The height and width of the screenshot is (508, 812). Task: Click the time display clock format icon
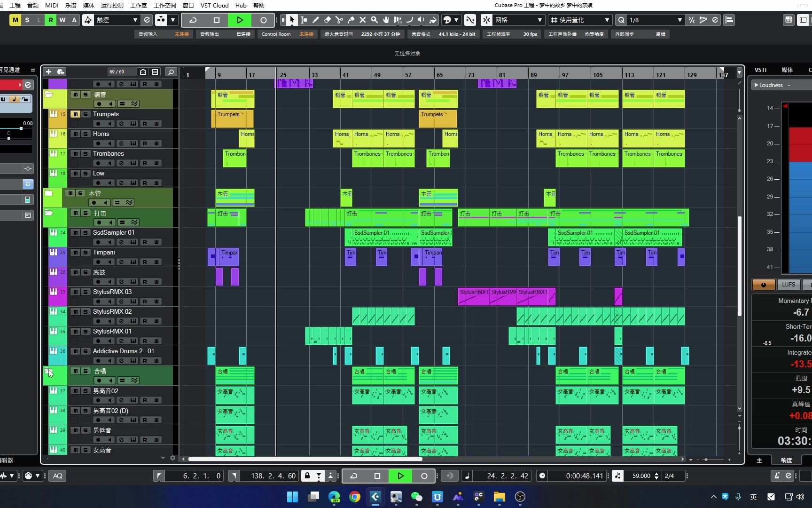(542, 476)
